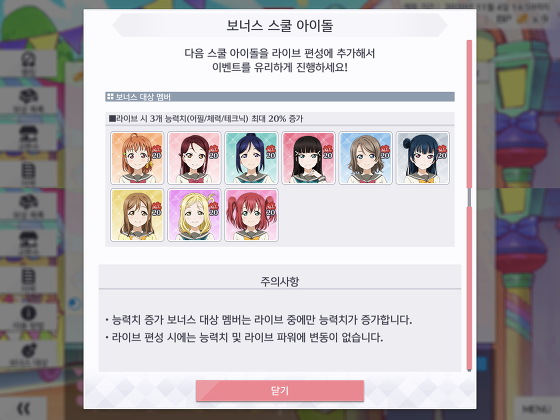560x420 pixels.
Task: Select the blonde idol on purple background
Action: 194,215
